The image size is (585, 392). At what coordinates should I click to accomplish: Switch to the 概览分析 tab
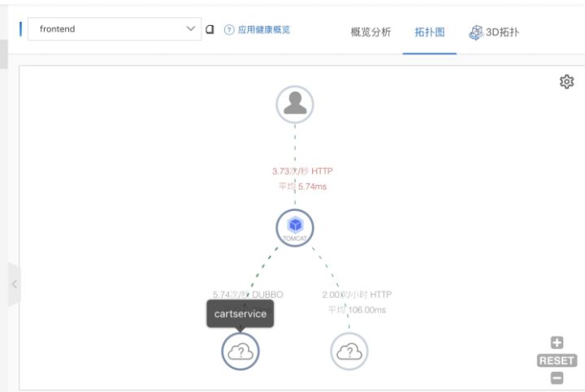coord(370,32)
